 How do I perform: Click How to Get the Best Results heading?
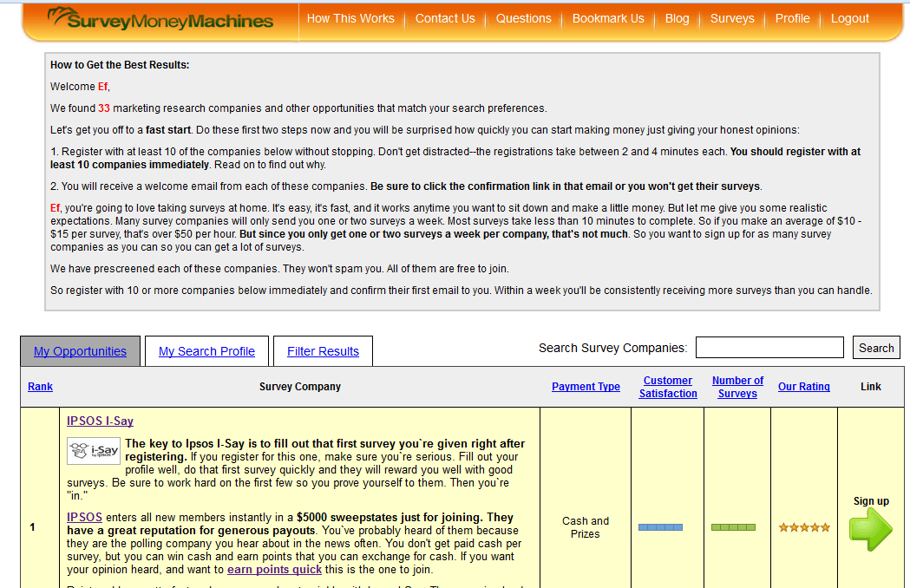point(120,65)
